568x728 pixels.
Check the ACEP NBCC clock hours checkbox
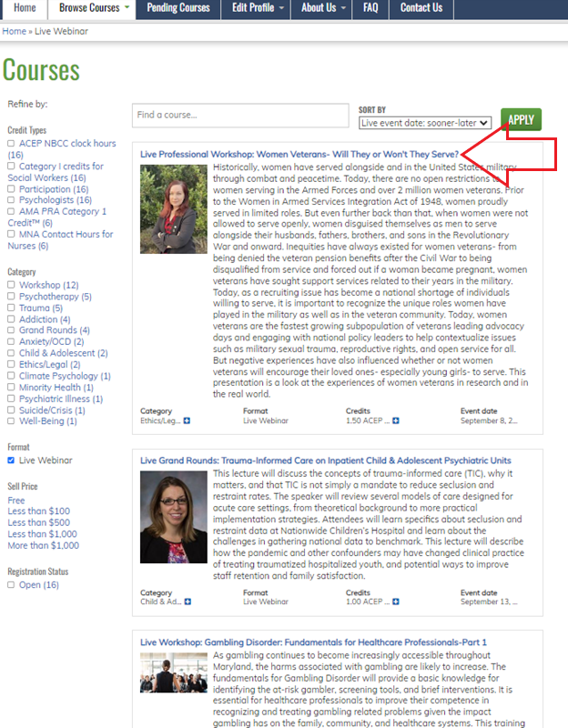[x=11, y=144]
